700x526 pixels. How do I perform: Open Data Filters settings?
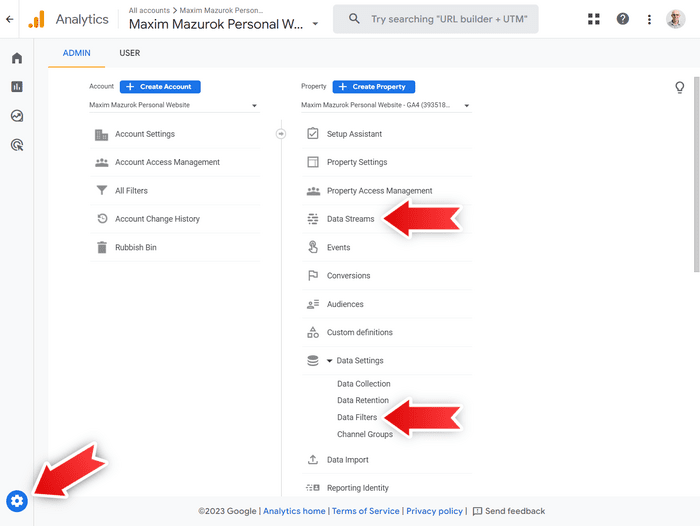[x=357, y=417]
